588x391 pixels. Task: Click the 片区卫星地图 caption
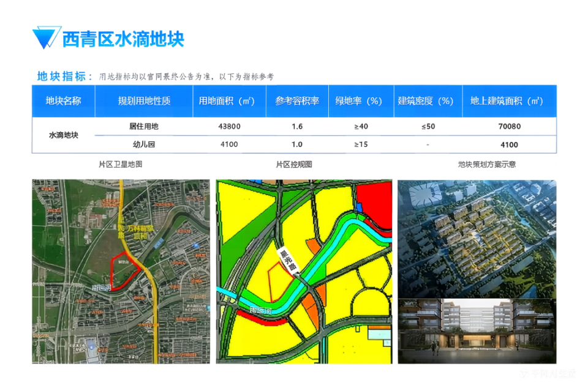point(121,164)
